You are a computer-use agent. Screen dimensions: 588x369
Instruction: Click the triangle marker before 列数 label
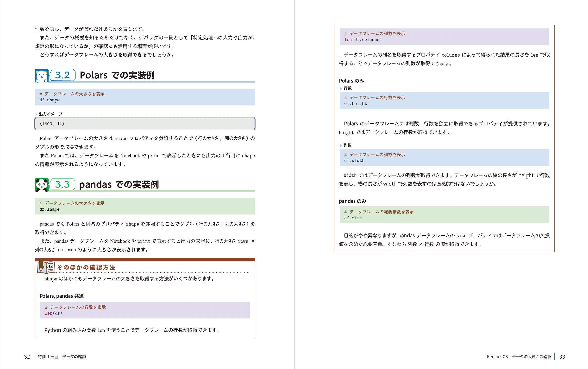341,145
